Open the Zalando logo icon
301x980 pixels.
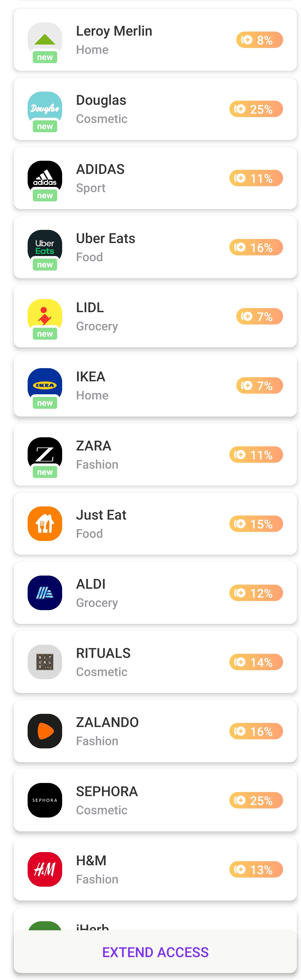(x=45, y=731)
